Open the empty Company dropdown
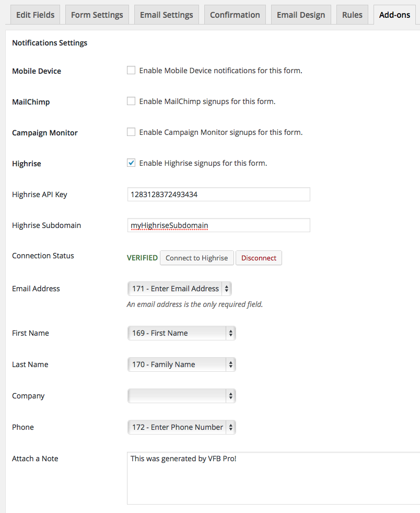 pyautogui.click(x=181, y=396)
